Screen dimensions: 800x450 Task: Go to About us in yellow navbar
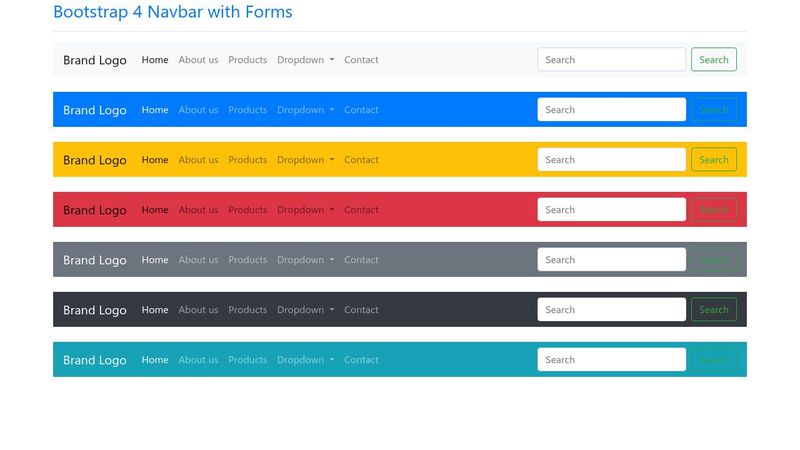[x=198, y=160]
